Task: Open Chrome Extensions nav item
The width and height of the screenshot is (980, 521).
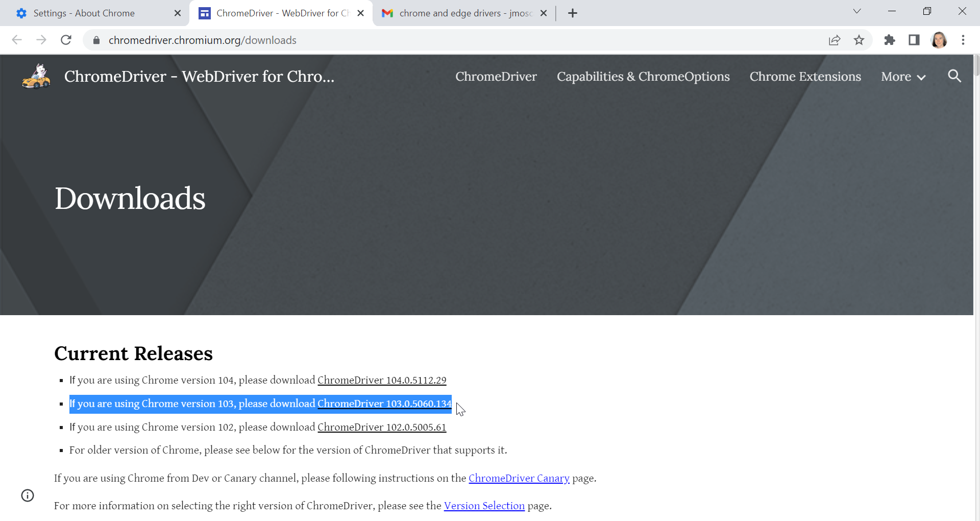Action: 805,77
